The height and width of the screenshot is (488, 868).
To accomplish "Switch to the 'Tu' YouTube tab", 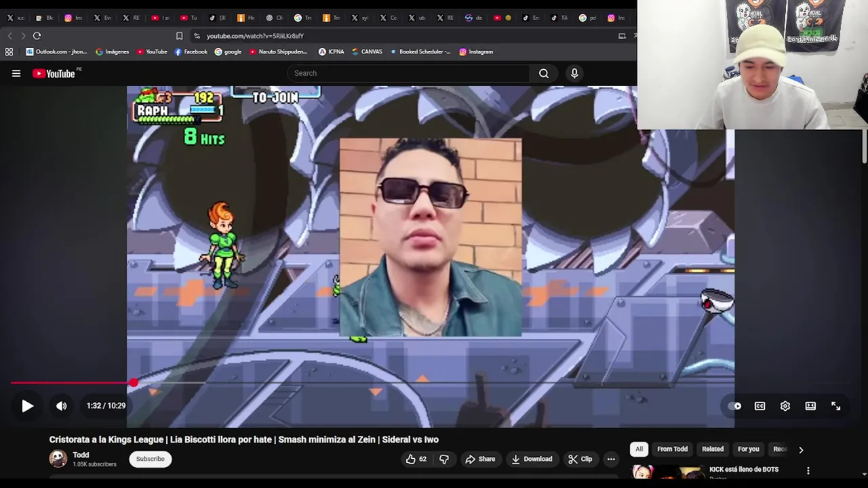I will (x=189, y=18).
